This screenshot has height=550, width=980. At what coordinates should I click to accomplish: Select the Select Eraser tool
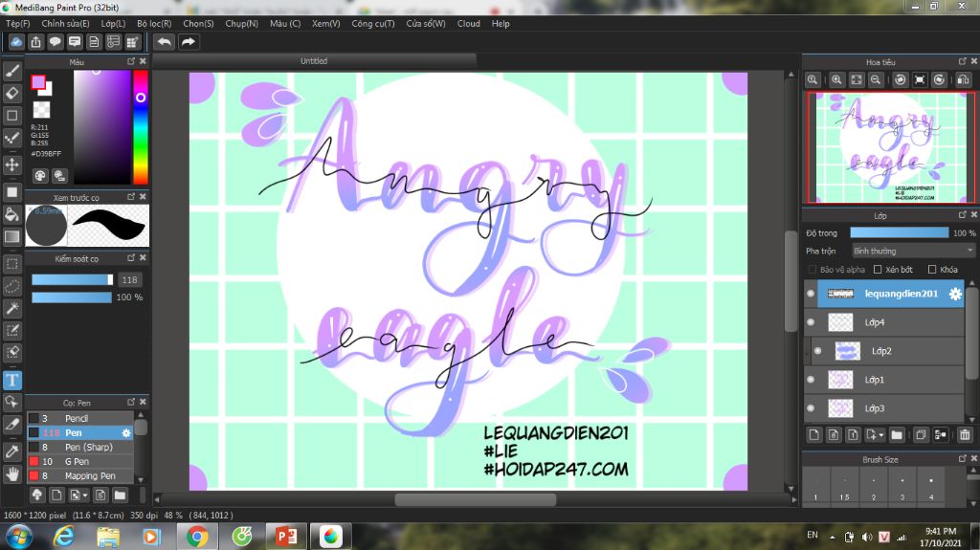tap(11, 352)
